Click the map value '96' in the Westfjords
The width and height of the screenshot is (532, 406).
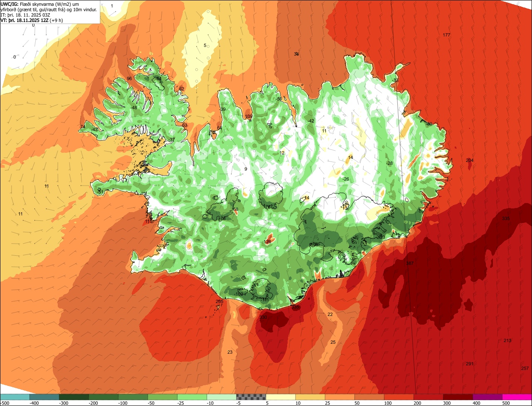(129, 78)
